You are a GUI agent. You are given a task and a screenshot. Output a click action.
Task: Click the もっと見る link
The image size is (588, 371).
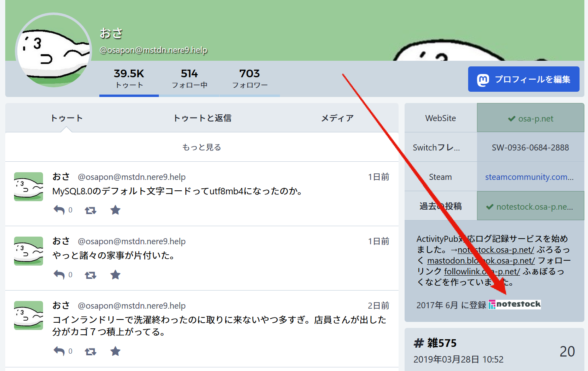(x=201, y=147)
